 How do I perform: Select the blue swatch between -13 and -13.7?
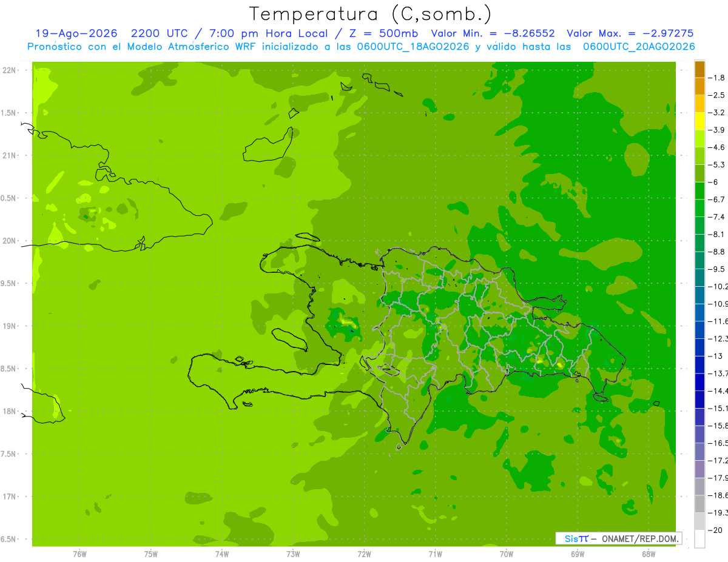tap(700, 364)
